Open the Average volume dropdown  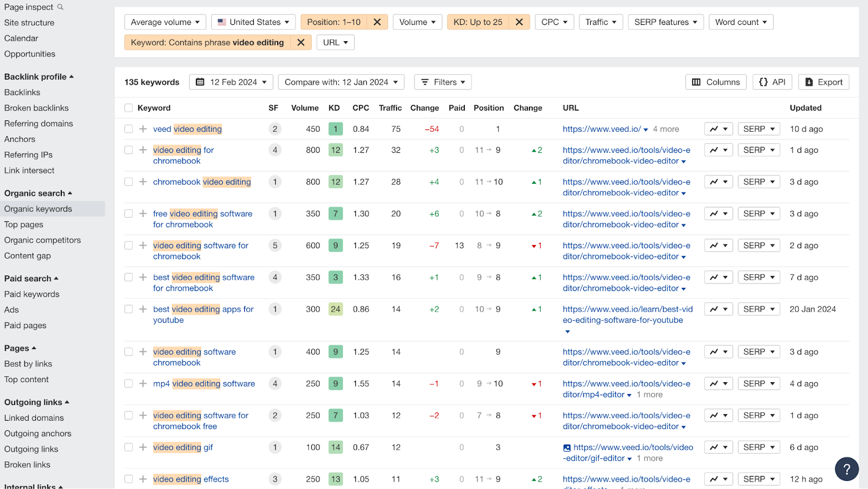click(x=165, y=22)
